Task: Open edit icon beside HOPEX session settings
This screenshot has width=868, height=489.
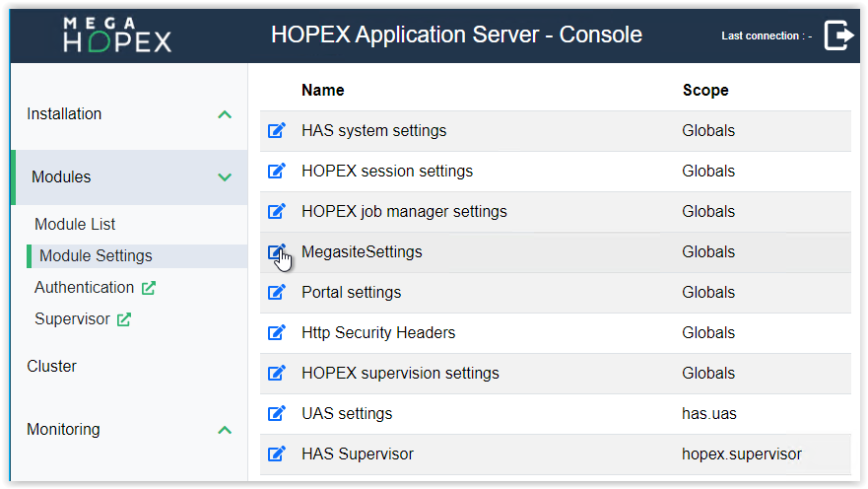Action: click(277, 171)
